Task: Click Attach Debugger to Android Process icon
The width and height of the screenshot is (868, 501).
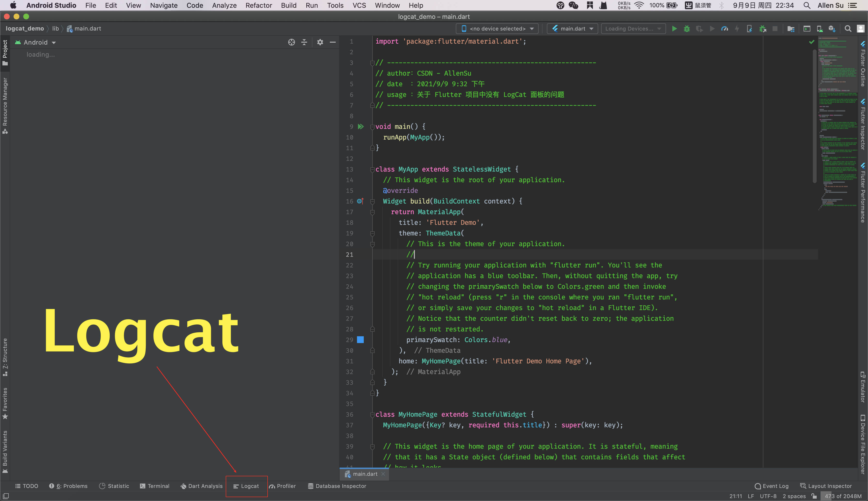Action: click(x=762, y=29)
